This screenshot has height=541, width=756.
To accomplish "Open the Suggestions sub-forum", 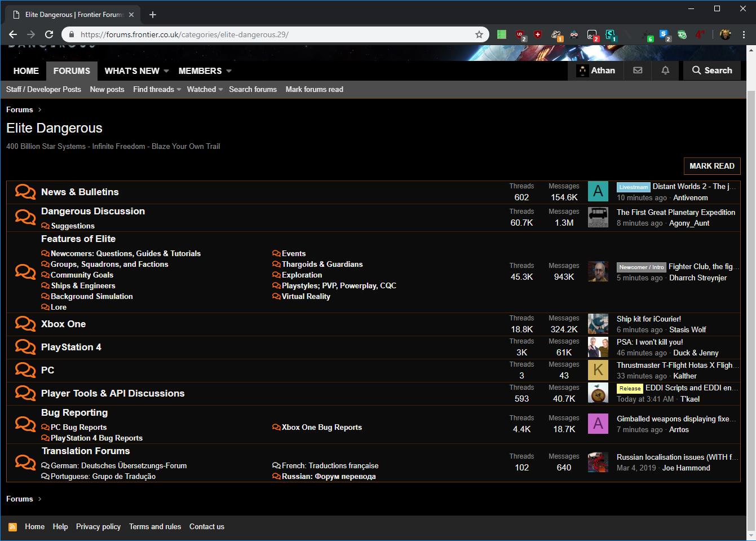I will 73,226.
